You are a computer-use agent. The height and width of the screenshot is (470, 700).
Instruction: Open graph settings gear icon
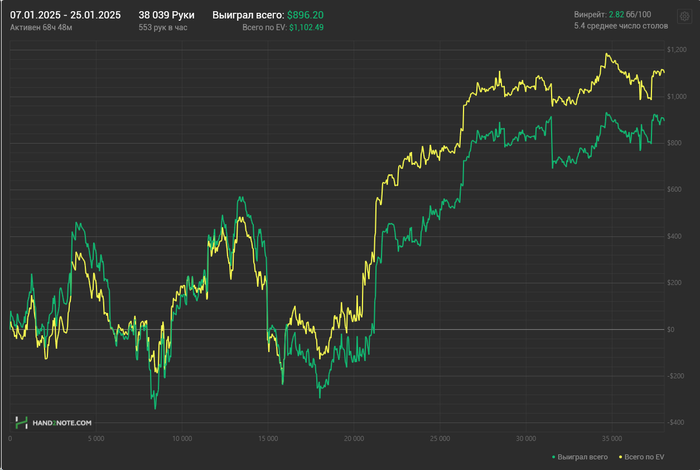pyautogui.click(x=685, y=17)
